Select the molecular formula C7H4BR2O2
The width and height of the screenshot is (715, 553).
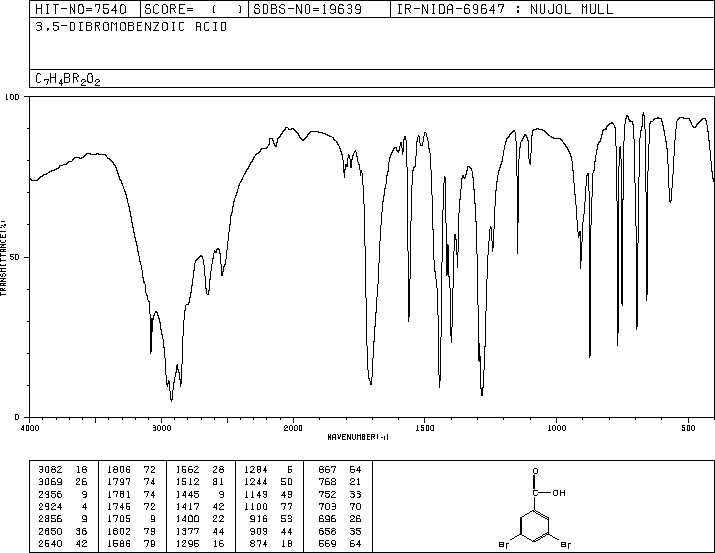pyautogui.click(x=67, y=79)
